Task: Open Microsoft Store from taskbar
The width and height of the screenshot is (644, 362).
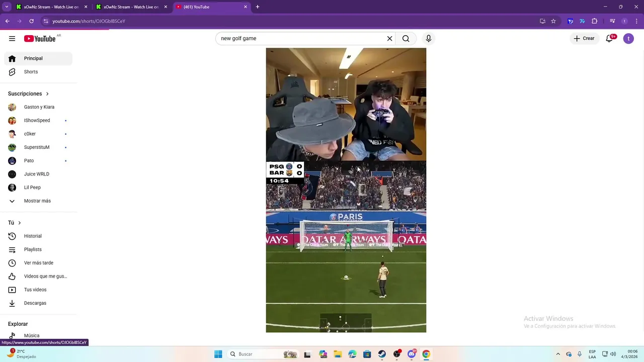Action: pyautogui.click(x=367, y=354)
